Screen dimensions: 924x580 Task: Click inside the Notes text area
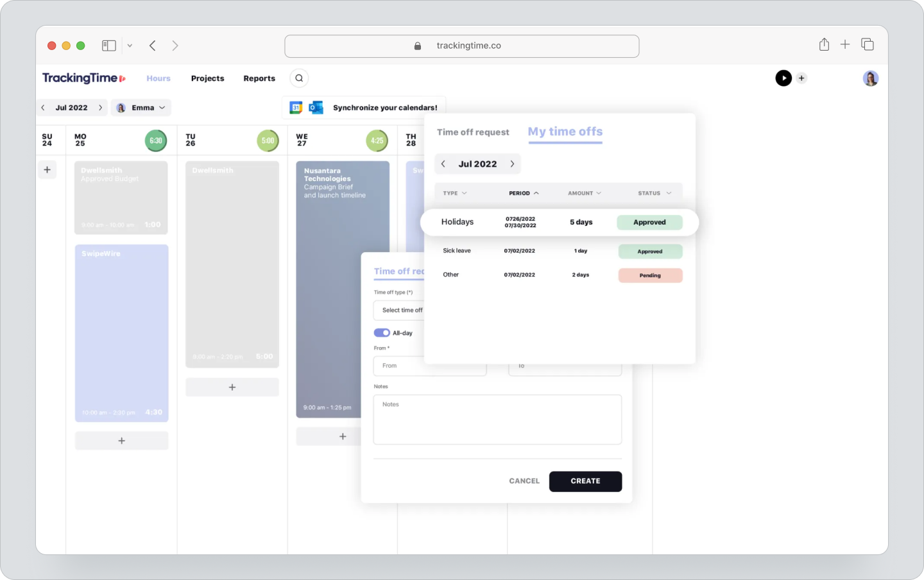pos(497,420)
